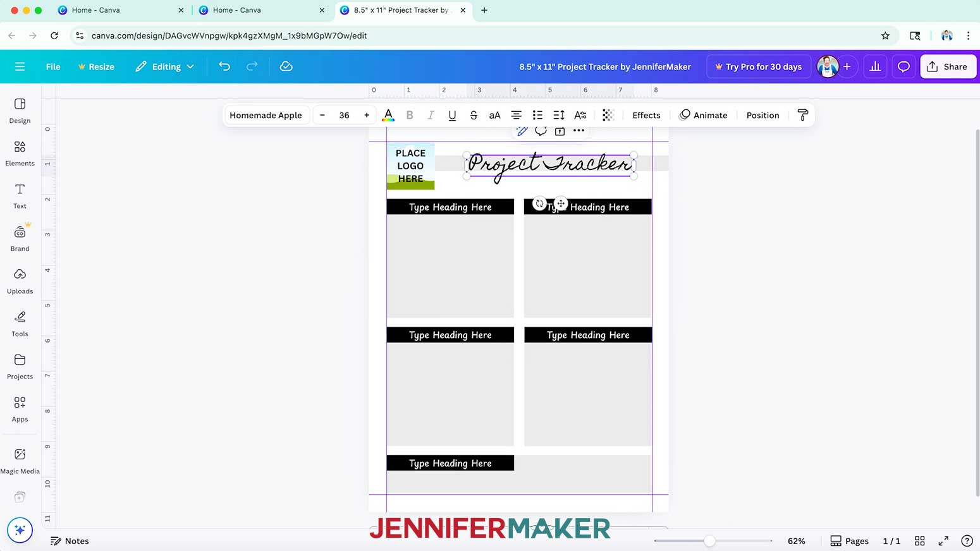Toggle bold formatting
This screenshot has height=551, width=980.
(x=410, y=115)
